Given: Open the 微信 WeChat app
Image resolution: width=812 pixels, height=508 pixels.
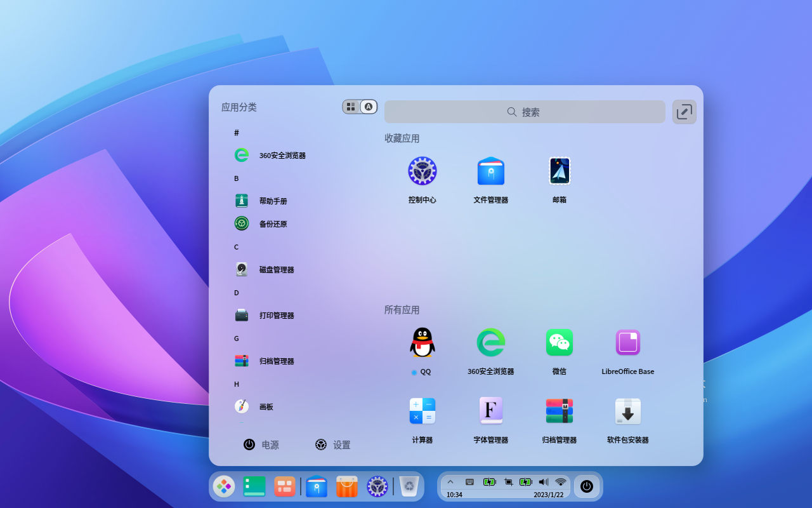Looking at the screenshot, I should coord(559,342).
